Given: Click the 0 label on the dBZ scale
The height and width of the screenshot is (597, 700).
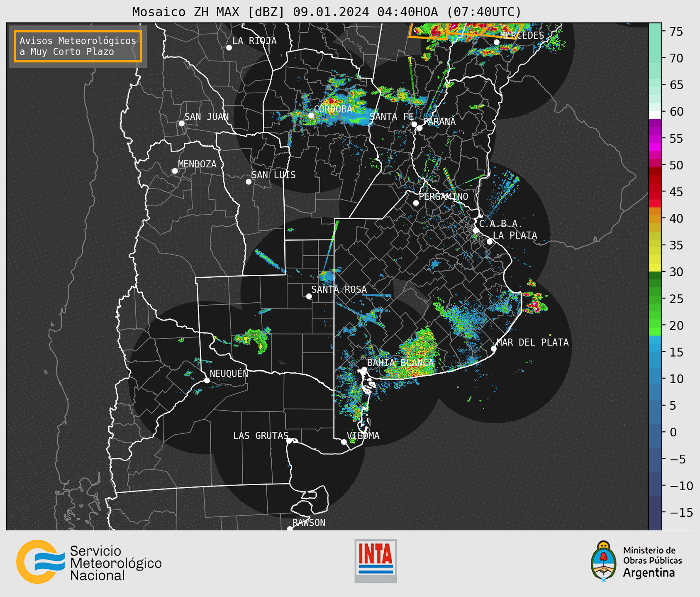Looking at the screenshot, I should pos(673,432).
